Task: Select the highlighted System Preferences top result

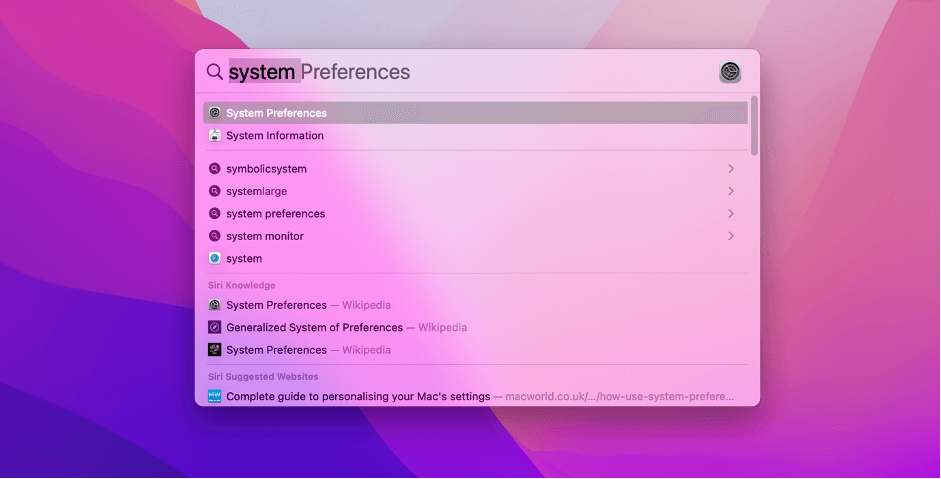Action: pyautogui.click(x=276, y=113)
